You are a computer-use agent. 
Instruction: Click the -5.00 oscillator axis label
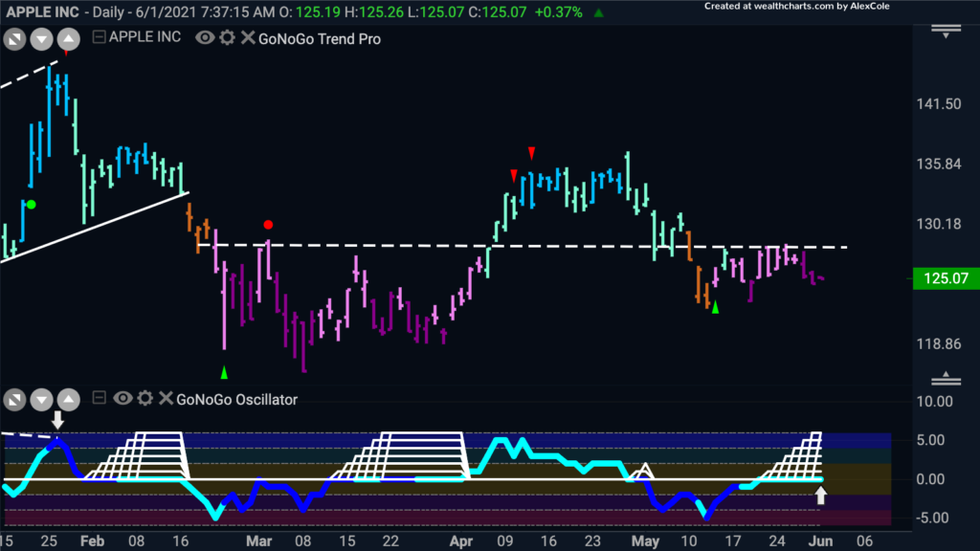(931, 518)
